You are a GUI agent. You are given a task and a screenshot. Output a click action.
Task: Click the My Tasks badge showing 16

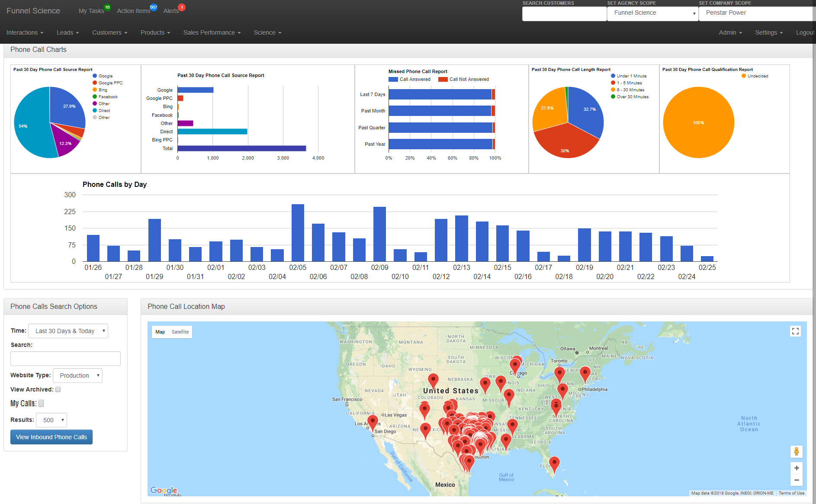[x=107, y=7]
